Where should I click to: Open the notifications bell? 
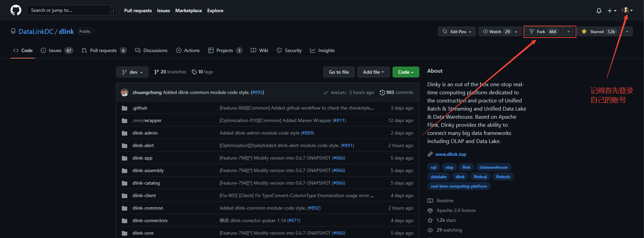pos(599,11)
